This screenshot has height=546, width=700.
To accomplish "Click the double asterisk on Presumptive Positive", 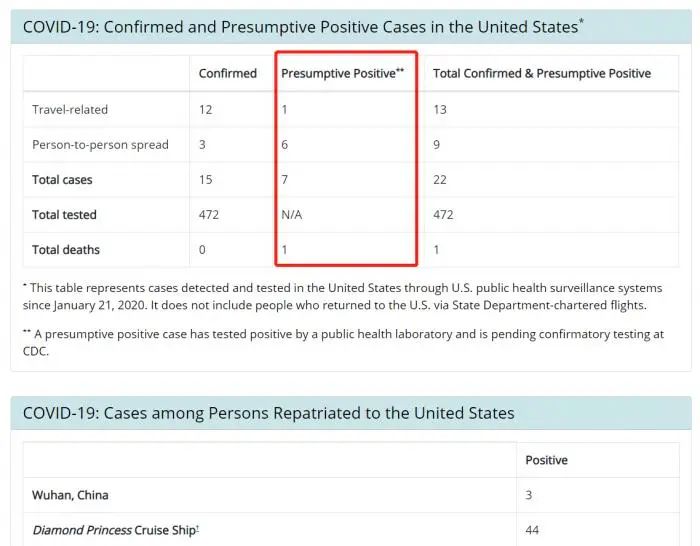I will (x=400, y=70).
